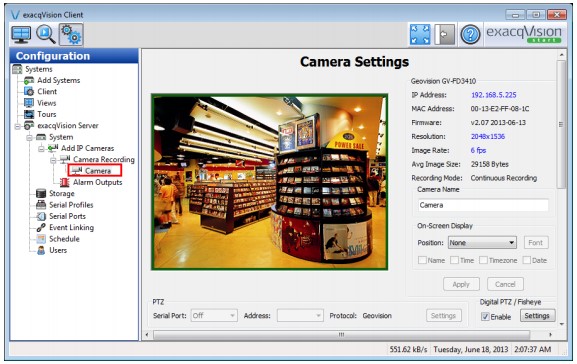This screenshot has height=364, width=577.
Task: Click the Alarm Outputs icon
Action: tap(65, 182)
